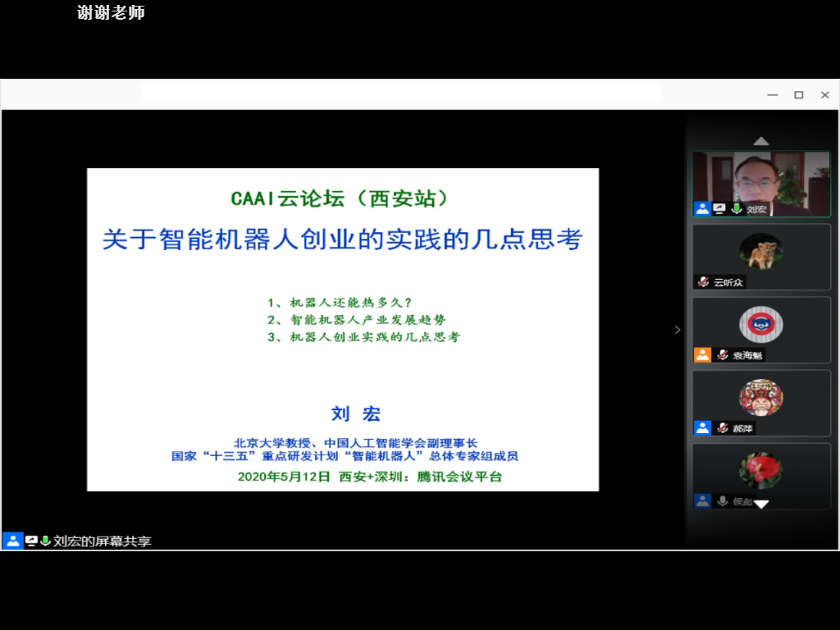
Task: Click the muted microphone icon next to 袁海魁
Action: 723,355
